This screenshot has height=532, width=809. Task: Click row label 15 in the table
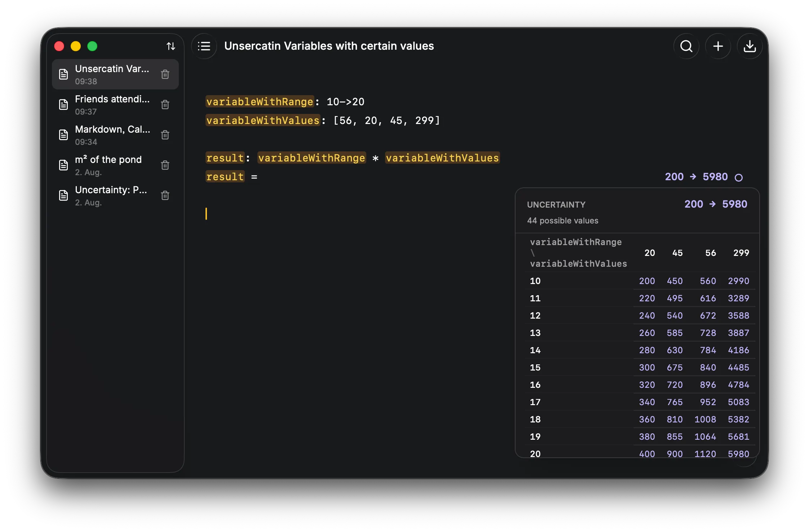535,368
